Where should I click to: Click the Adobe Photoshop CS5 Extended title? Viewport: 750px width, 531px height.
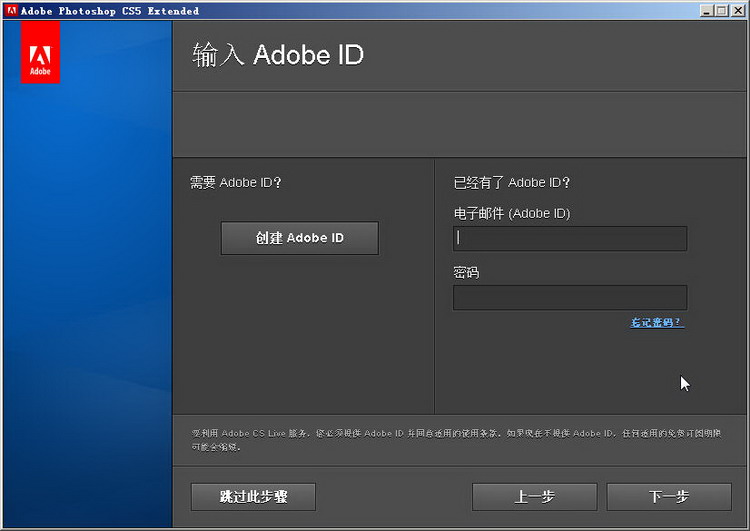[110, 11]
